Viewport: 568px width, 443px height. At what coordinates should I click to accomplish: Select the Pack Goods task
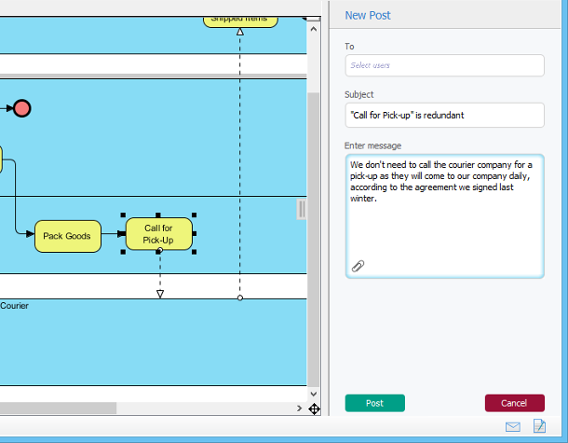68,236
